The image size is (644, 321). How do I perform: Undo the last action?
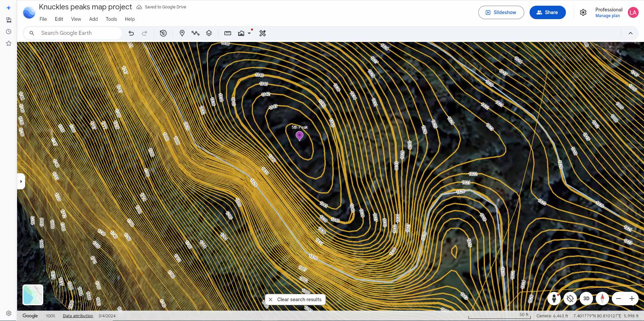tap(131, 33)
